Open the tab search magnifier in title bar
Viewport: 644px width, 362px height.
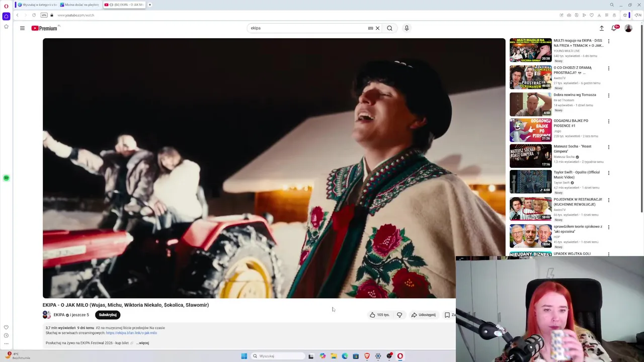pos(612,5)
